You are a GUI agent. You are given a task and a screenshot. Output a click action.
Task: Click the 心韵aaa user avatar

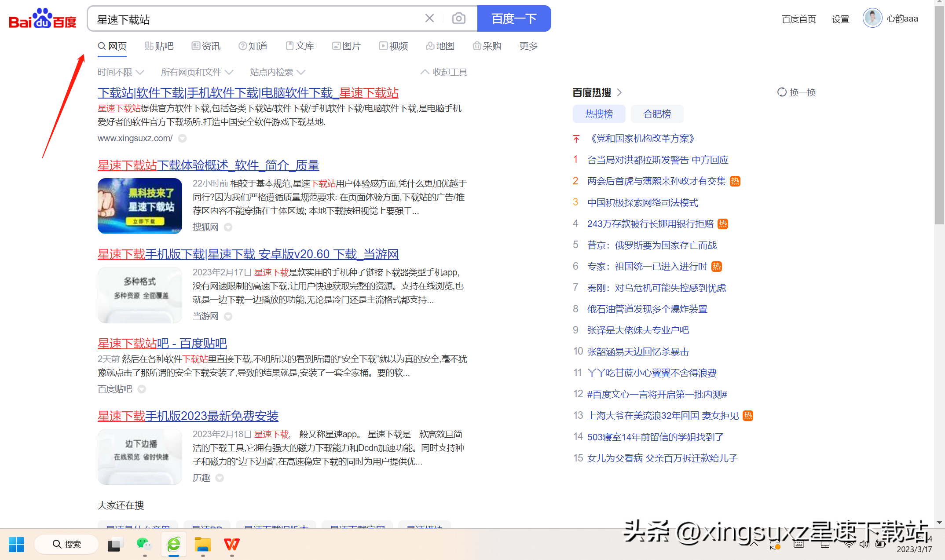click(x=872, y=18)
